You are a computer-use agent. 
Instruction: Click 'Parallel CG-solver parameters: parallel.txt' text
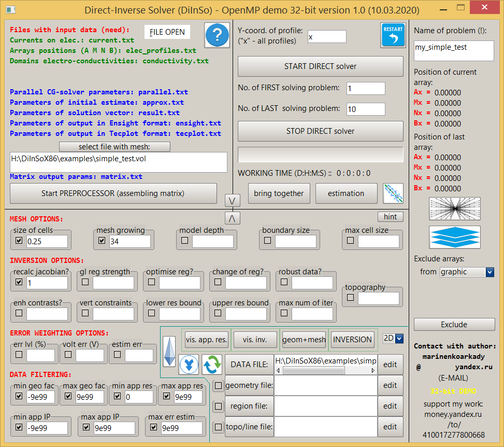point(99,92)
